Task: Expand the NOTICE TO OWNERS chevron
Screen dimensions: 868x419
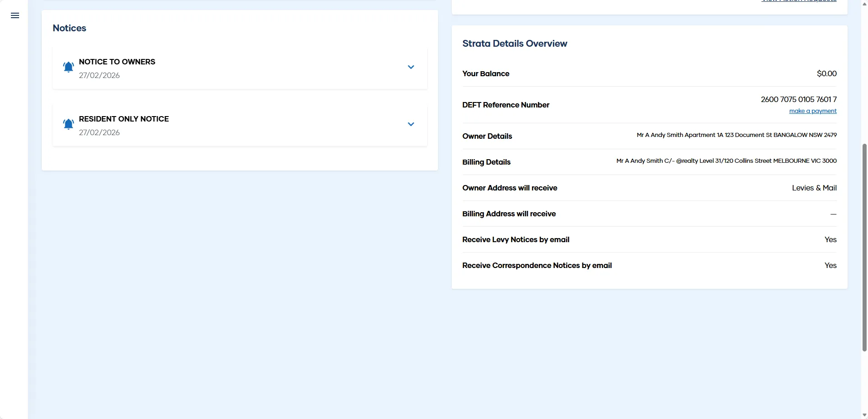Action: pyautogui.click(x=411, y=67)
